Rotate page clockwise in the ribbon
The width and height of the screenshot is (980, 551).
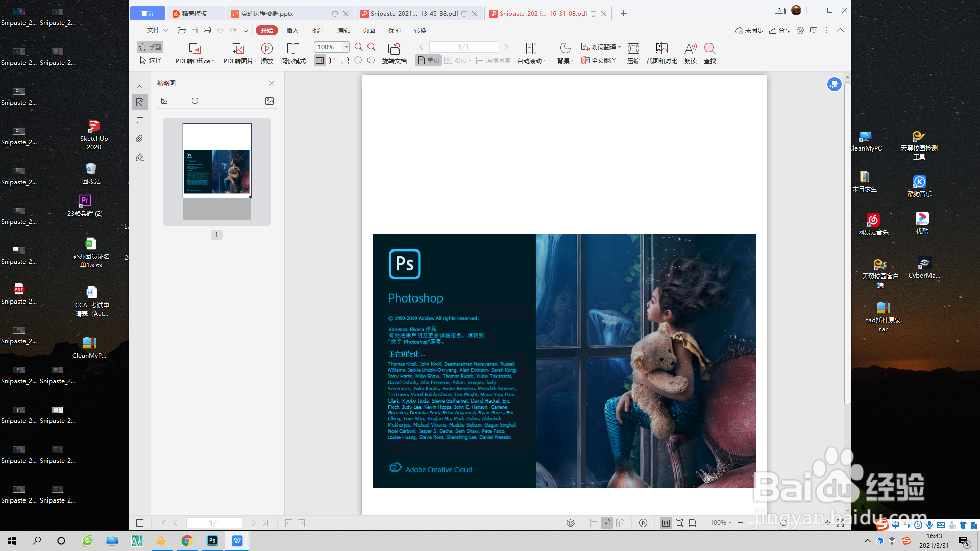pyautogui.click(x=371, y=60)
